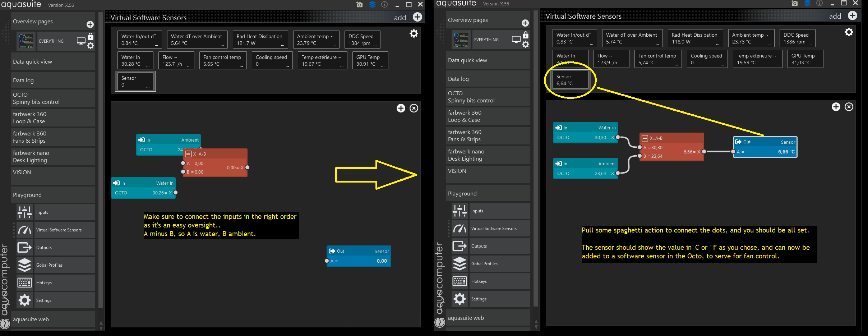Click the Settings gear icon in left sidebar

[x=25, y=300]
